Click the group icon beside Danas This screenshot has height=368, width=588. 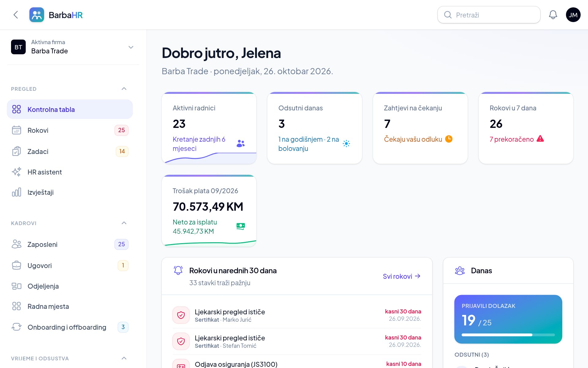tap(460, 270)
